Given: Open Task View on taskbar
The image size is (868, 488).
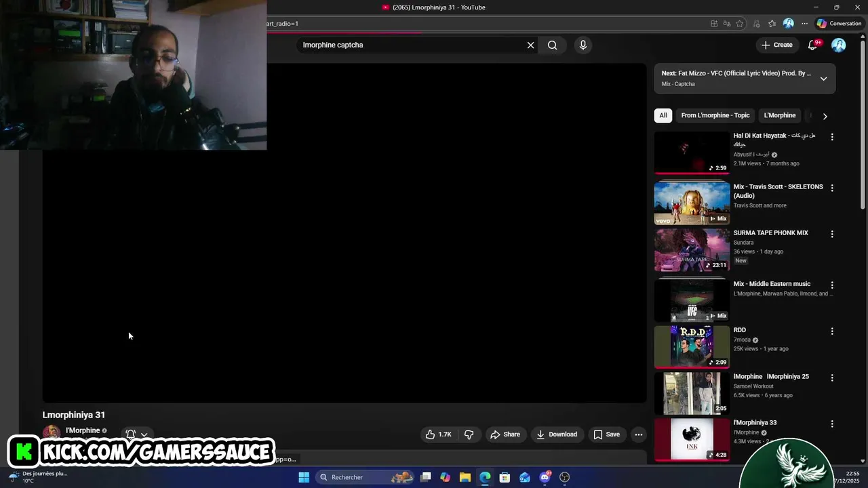Looking at the screenshot, I should 426,477.
